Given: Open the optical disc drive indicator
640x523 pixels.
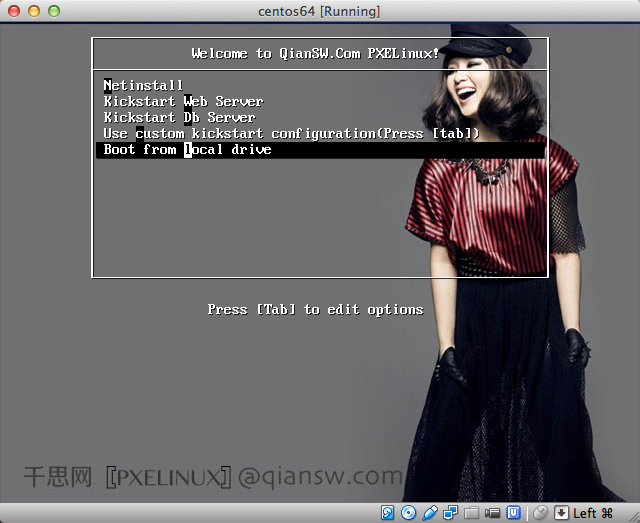Looking at the screenshot, I should (x=408, y=513).
